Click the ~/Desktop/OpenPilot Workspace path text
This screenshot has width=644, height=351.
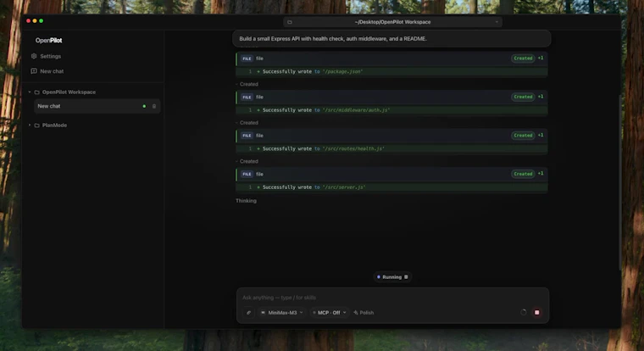coord(392,22)
